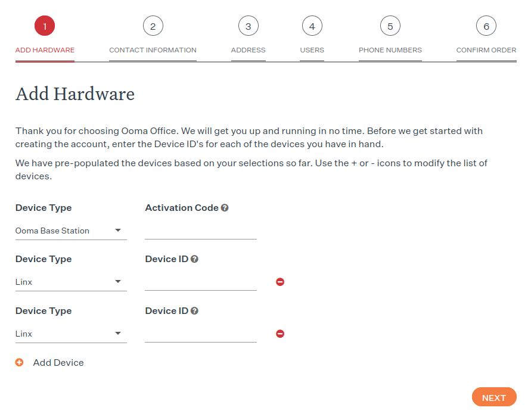Viewport: 528px width, 420px height.
Task: Click the "We have pre-populated the devices" paragraph
Action: tap(251, 170)
